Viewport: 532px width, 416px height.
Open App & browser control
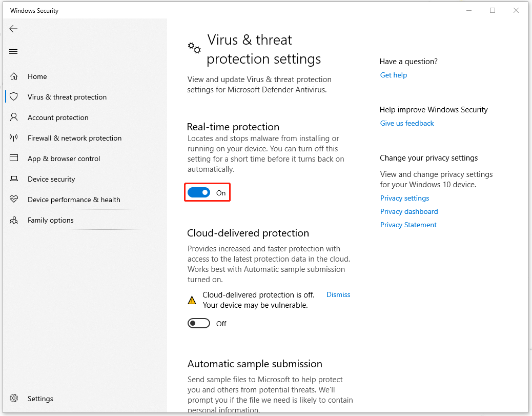(64, 159)
